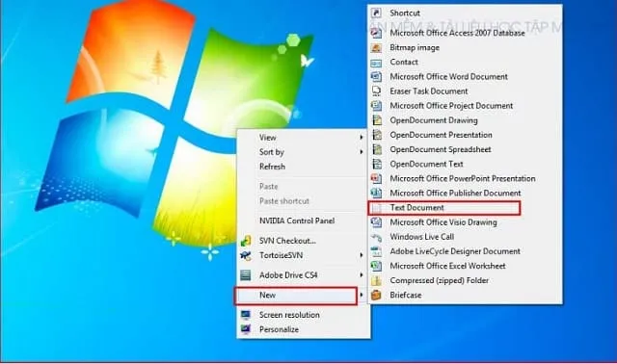Screen dimensions: 617x364
Task: Click the Personalize icon
Action: pos(246,329)
